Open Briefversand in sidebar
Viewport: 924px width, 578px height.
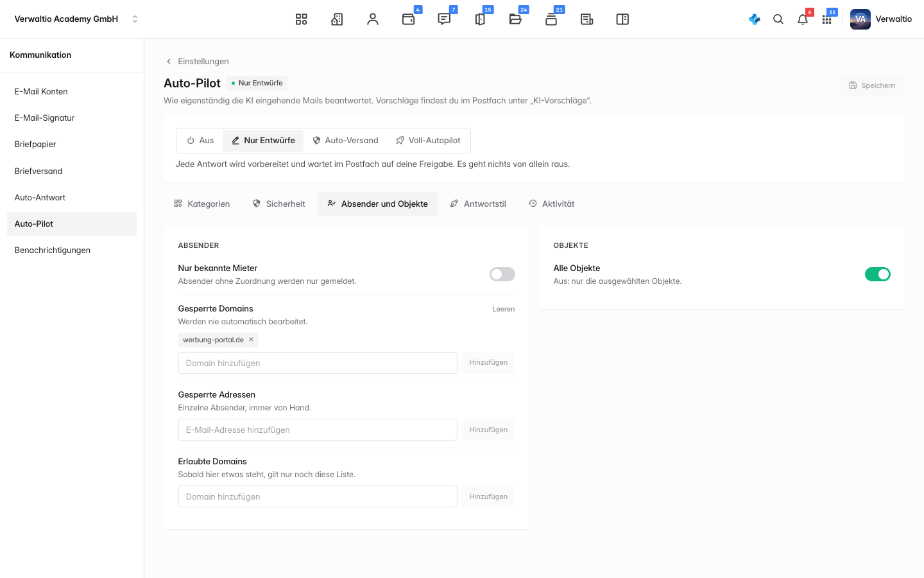[72, 171]
